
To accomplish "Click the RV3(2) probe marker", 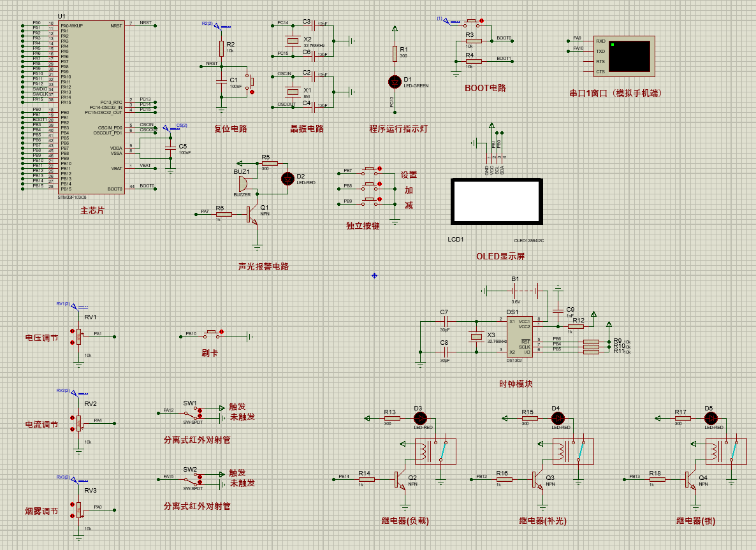I will [x=75, y=480].
